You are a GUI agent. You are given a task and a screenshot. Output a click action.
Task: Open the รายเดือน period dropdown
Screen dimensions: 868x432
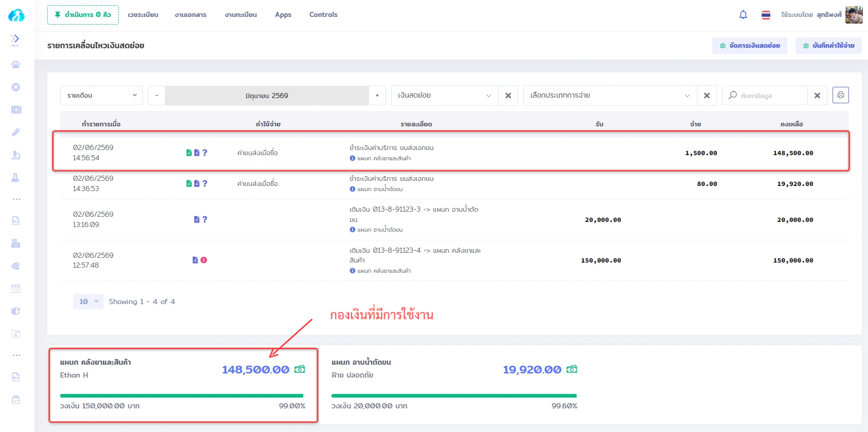102,96
